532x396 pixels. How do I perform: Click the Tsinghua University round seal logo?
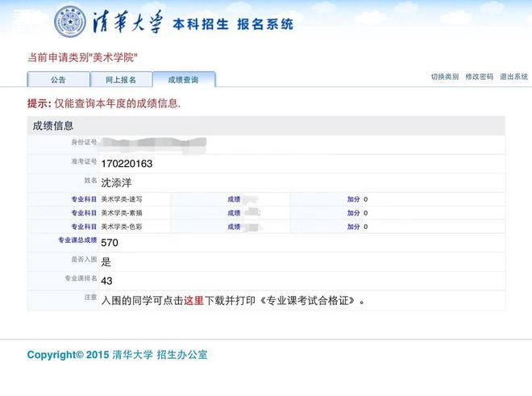70,22
